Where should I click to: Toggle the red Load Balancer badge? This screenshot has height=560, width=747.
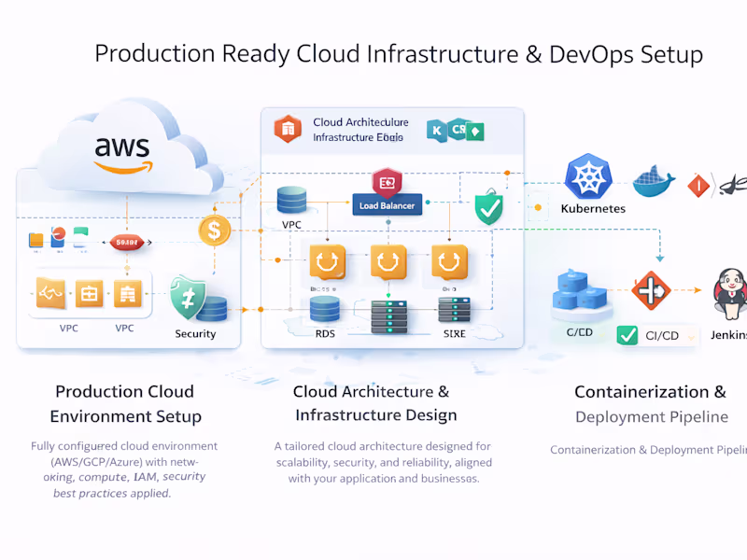[x=387, y=183]
